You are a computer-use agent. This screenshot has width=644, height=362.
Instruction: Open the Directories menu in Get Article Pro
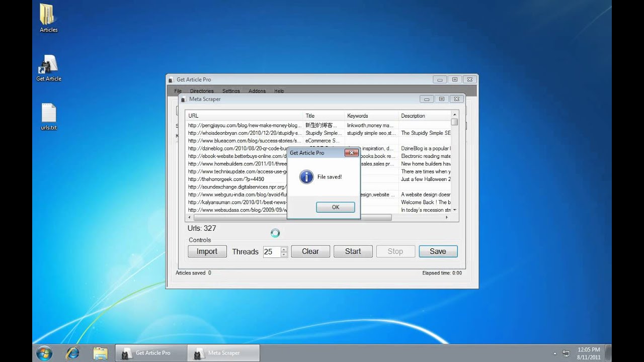(x=202, y=91)
